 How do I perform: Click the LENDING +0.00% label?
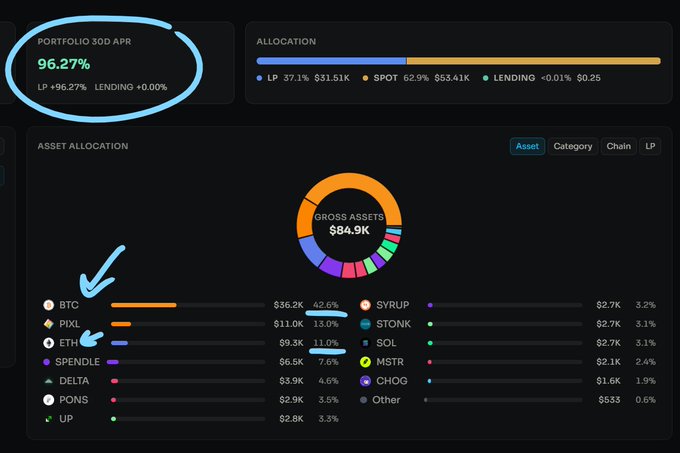pyautogui.click(x=131, y=87)
